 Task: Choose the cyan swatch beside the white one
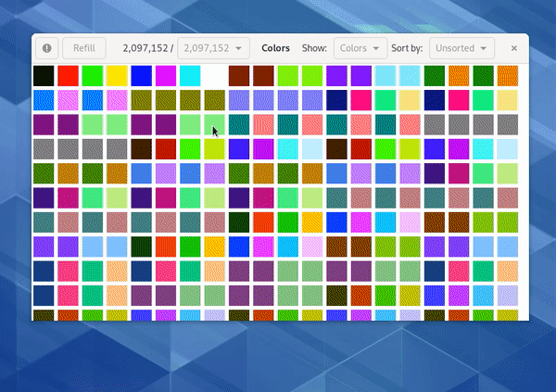(x=190, y=75)
